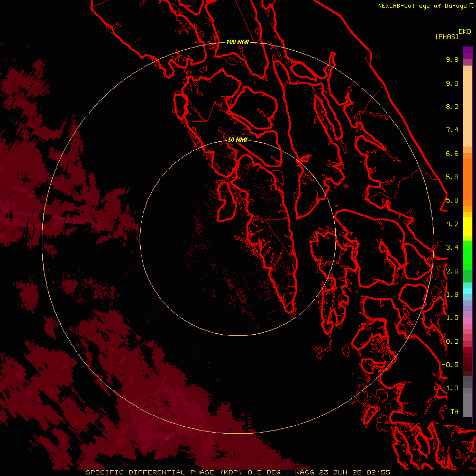
Task: Click the 8.2 value on the color scale
Action: tap(452, 106)
